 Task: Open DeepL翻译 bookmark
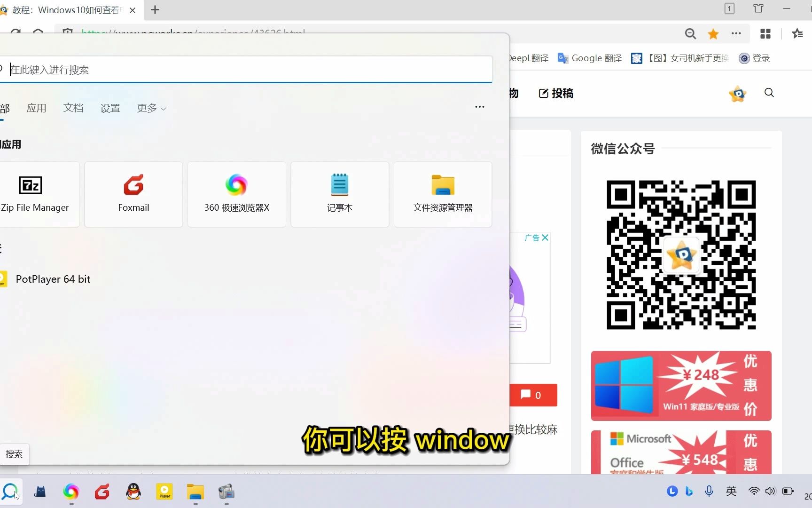click(x=529, y=58)
